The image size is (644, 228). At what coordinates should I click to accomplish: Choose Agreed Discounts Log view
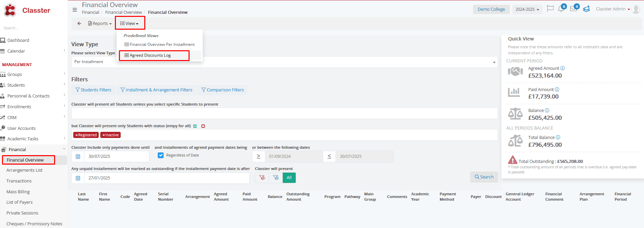148,55
